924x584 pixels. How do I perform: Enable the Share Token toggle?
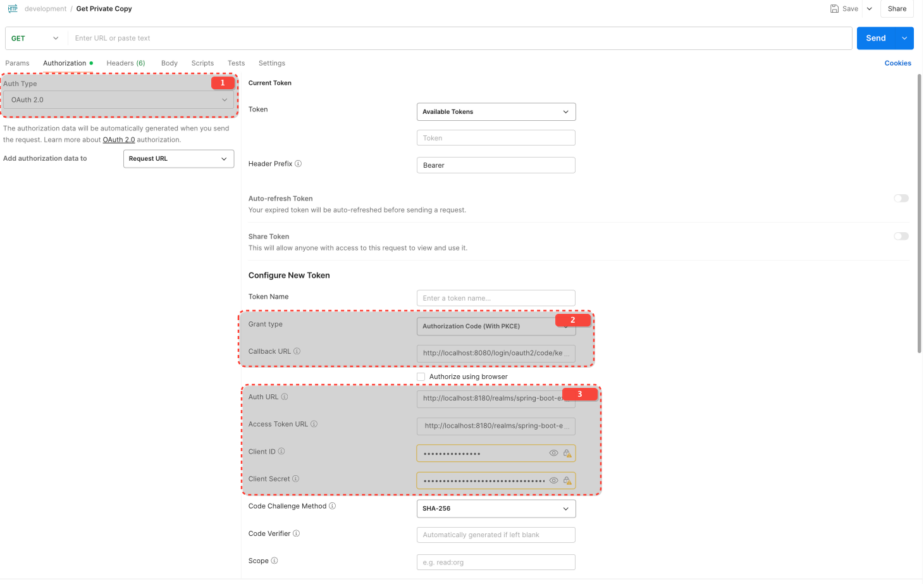coord(901,235)
